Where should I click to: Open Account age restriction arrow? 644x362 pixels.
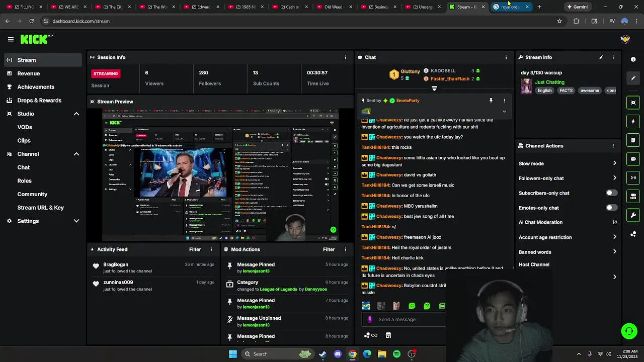pos(614,237)
